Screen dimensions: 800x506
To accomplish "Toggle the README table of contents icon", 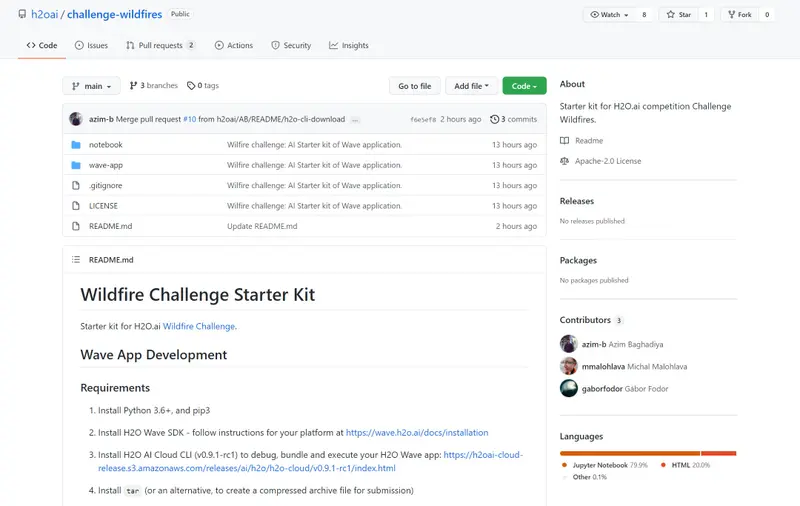I will click(76, 260).
